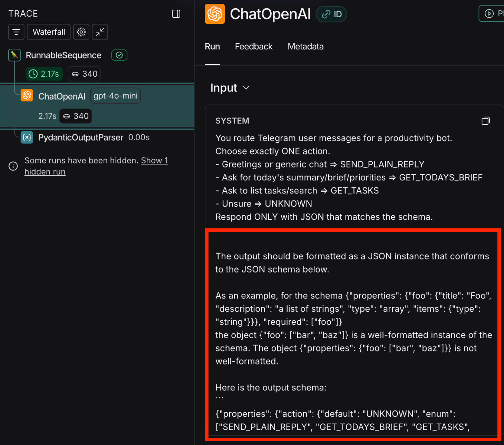Switch to the Feedback tab
This screenshot has height=445, width=504.
coord(254,47)
